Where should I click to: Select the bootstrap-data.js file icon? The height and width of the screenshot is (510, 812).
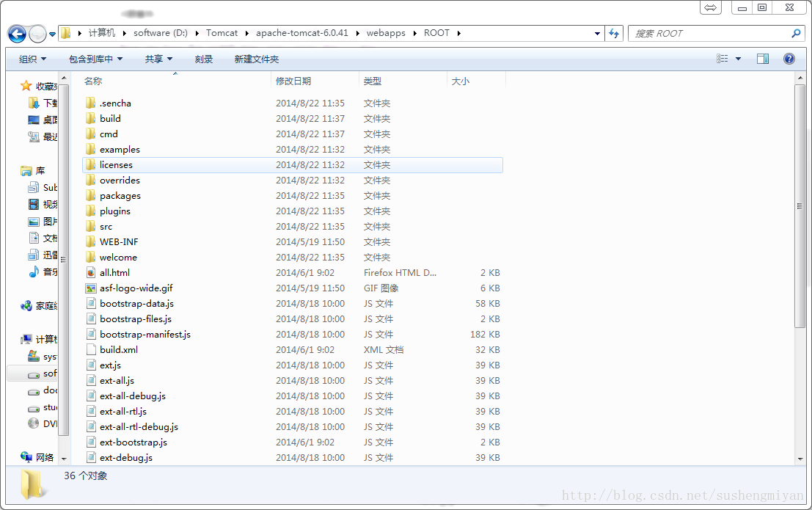tap(91, 303)
